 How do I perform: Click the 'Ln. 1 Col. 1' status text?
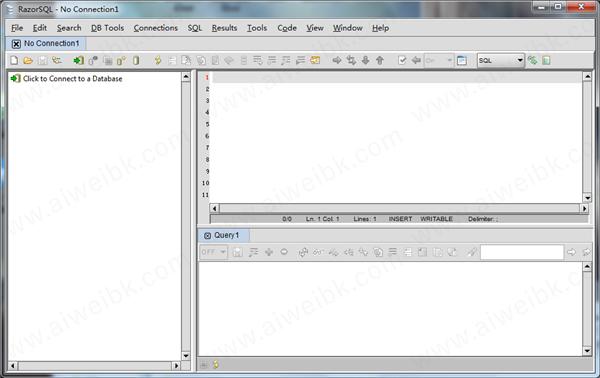pos(322,219)
